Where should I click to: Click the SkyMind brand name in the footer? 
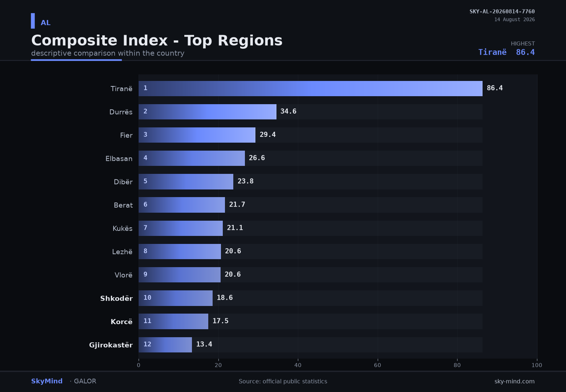coord(47,381)
